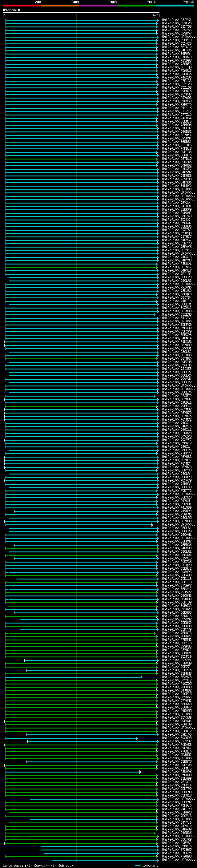Open hit UniRef100_B9RPL9

[177, 40]
